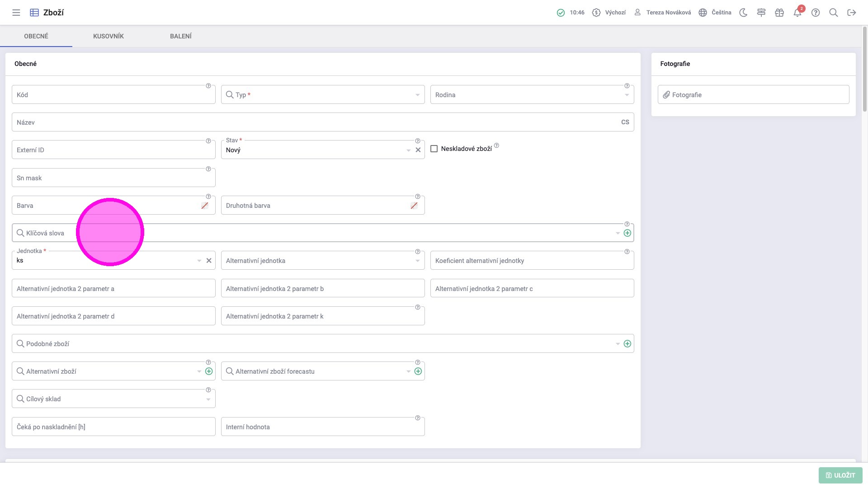Image resolution: width=868 pixels, height=488 pixels.
Task: Click the Uložit save button
Action: pos(840,475)
